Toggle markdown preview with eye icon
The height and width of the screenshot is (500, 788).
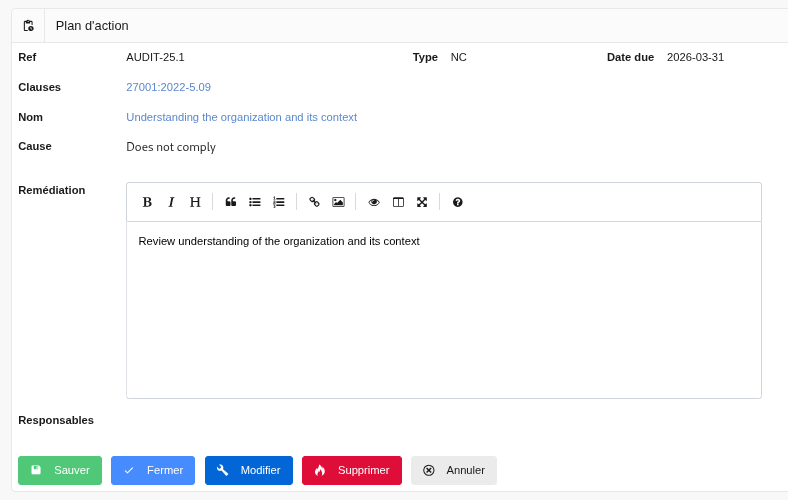[x=374, y=202]
